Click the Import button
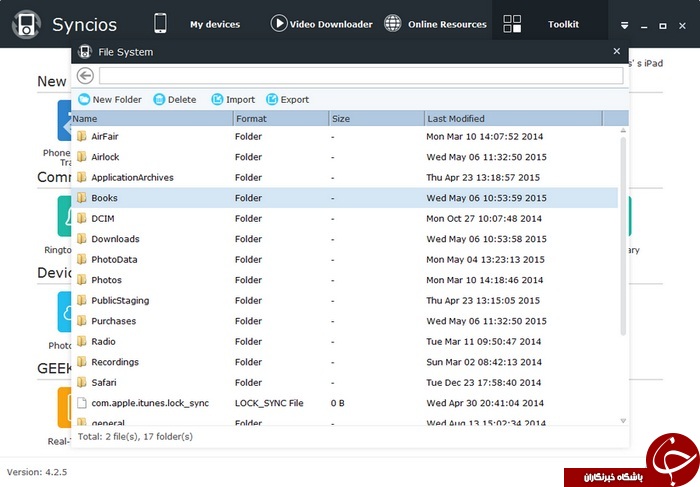700x487 pixels. [x=233, y=100]
